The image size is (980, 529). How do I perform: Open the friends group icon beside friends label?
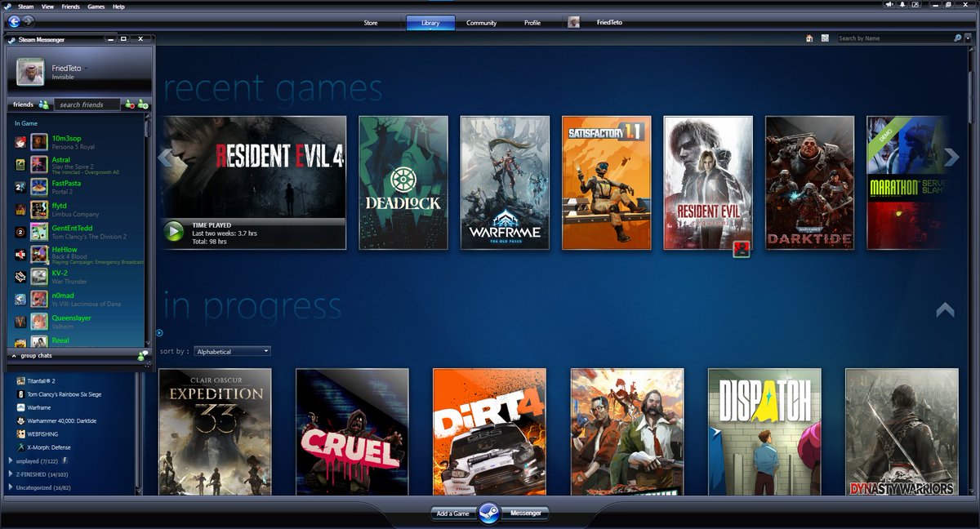(x=44, y=104)
